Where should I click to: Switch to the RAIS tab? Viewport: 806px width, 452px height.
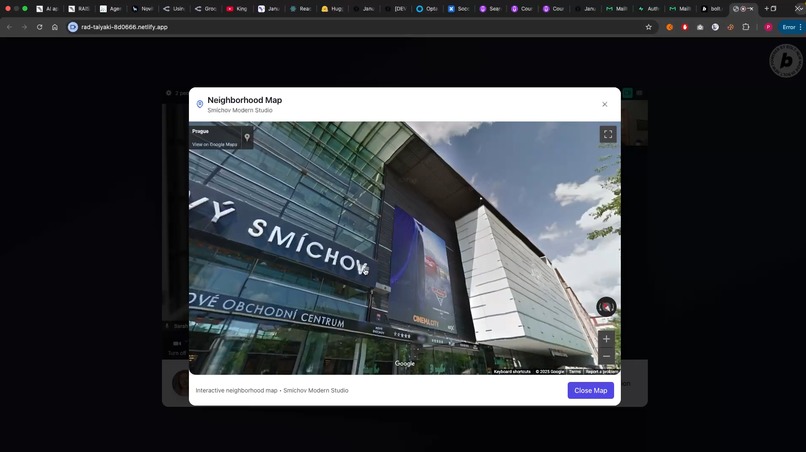(x=79, y=9)
